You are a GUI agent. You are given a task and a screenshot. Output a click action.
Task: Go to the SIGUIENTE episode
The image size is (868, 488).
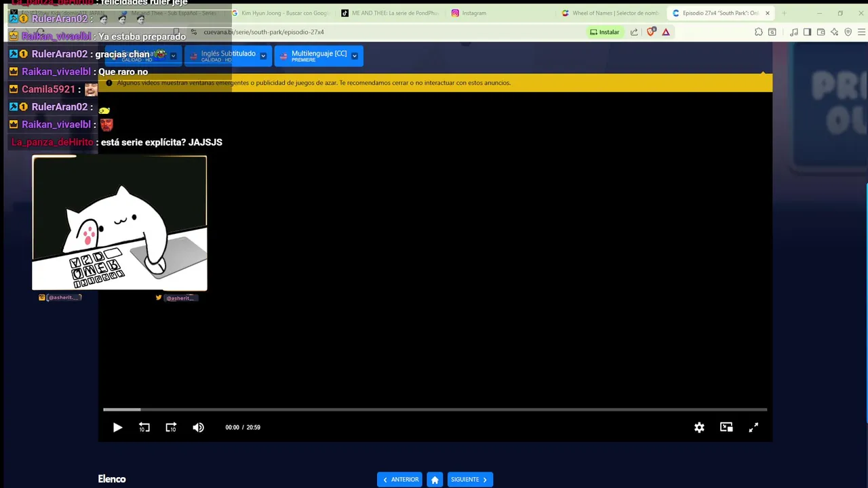470,479
